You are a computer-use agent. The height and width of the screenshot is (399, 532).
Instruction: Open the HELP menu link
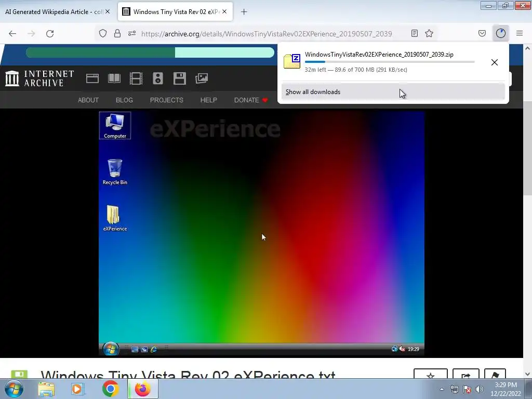(209, 100)
